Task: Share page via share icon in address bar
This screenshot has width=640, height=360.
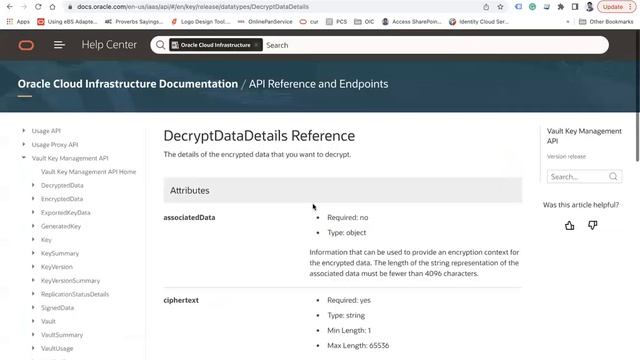Action: 486,7
